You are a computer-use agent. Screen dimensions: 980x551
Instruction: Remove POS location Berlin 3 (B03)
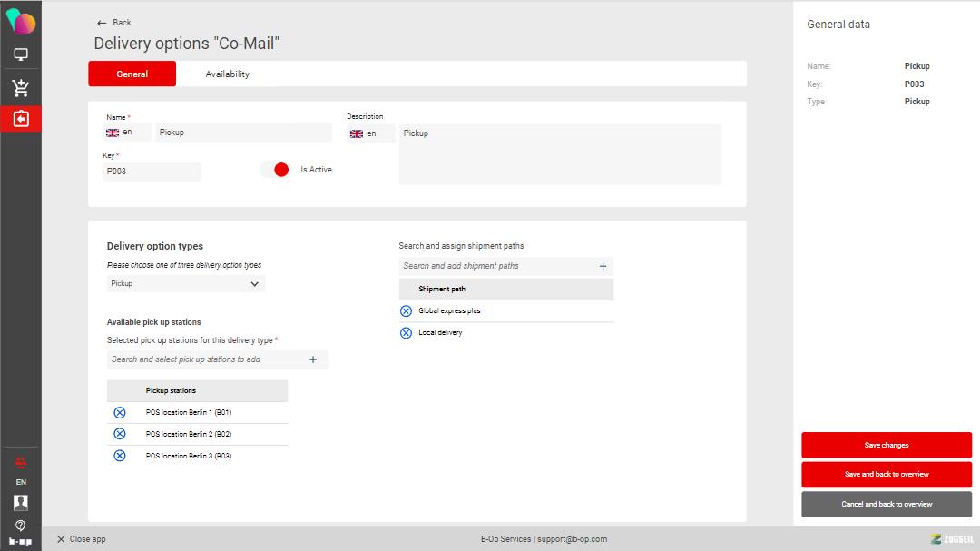(x=119, y=456)
